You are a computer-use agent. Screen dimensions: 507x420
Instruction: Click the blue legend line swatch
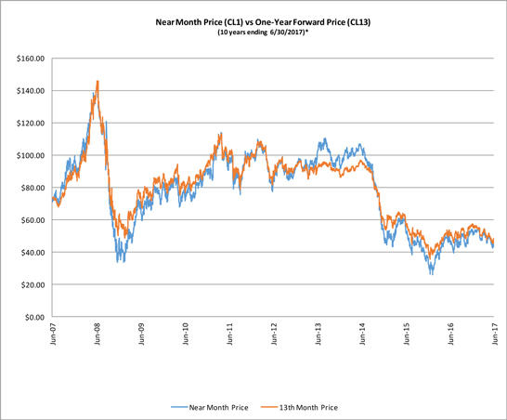180,408
